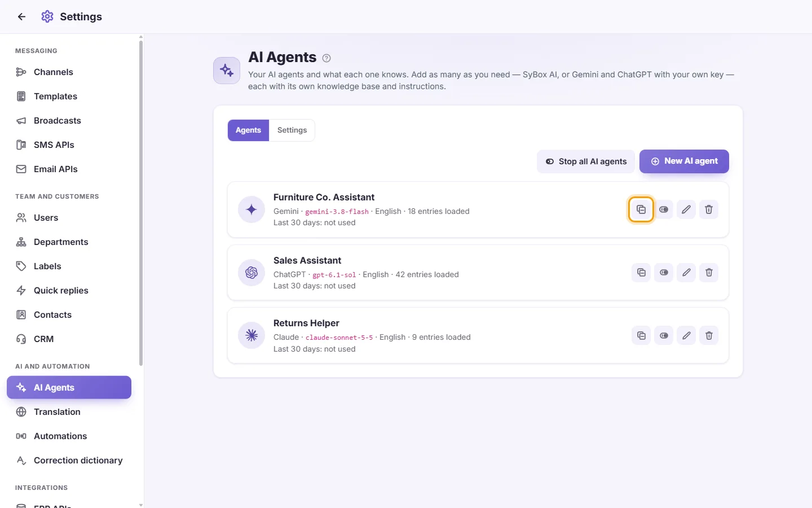Toggle the Sales Assistant agent on/off
This screenshot has width=812, height=508.
(664, 273)
